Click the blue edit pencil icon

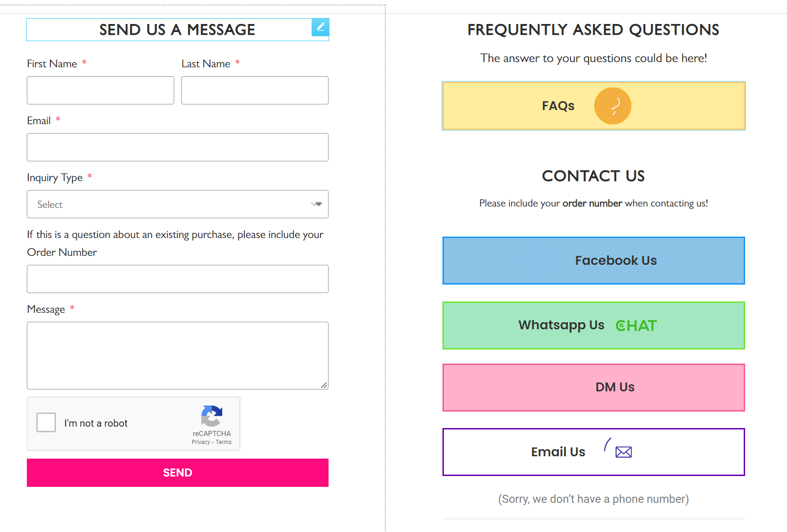tap(320, 27)
